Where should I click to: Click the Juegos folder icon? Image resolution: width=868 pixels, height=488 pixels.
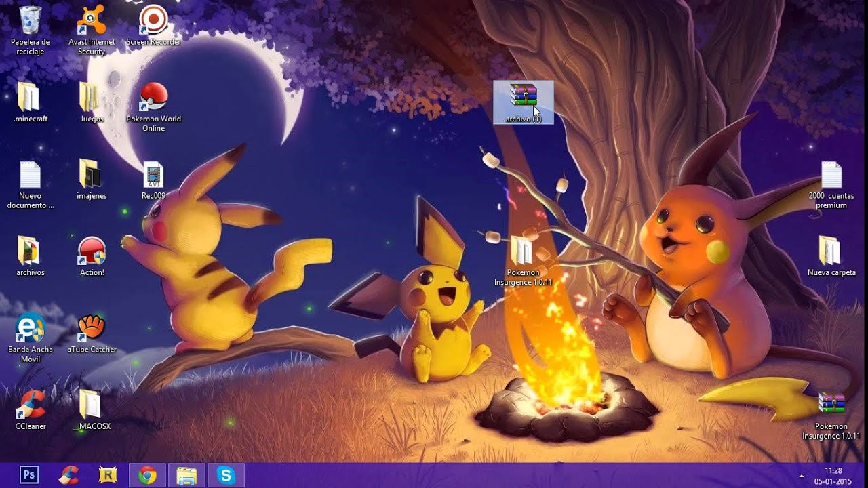(x=92, y=102)
